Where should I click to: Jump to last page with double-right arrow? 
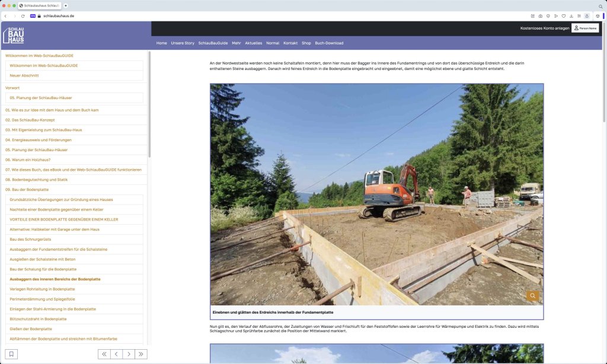point(141,354)
